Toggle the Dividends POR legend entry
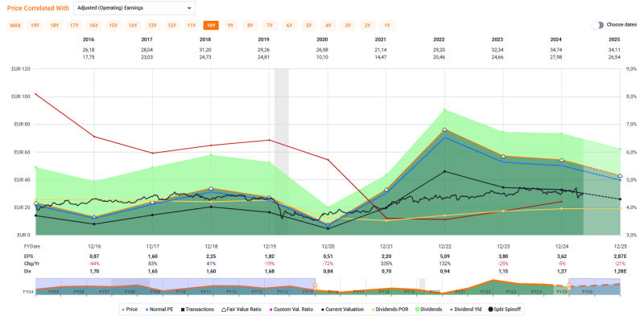 pos(389,309)
